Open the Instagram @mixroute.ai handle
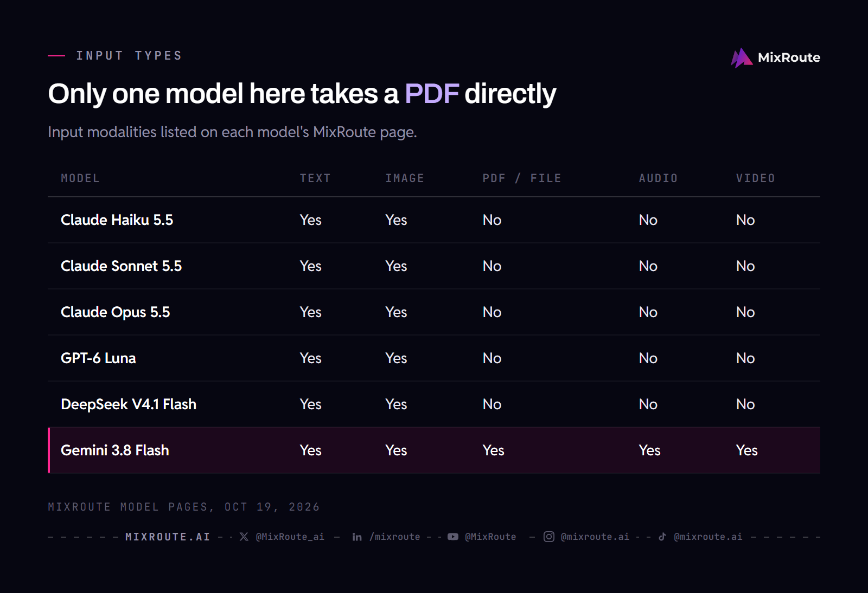Image resolution: width=868 pixels, height=593 pixels. (x=595, y=537)
